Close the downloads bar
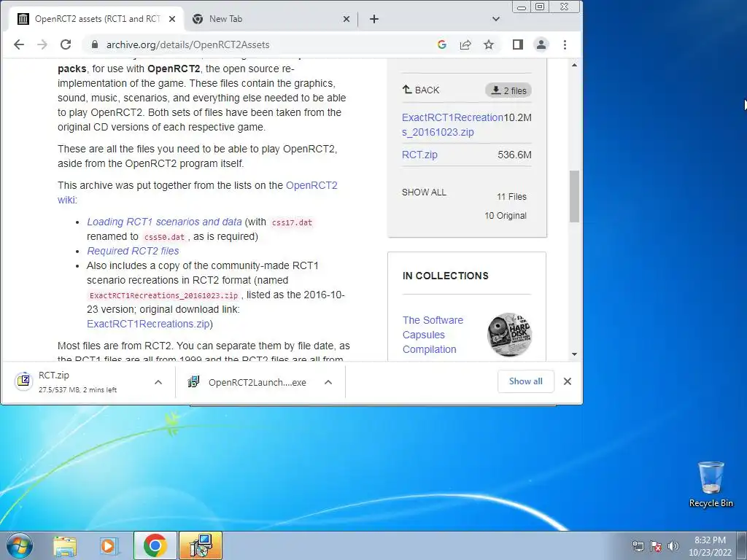The width and height of the screenshot is (747, 560). coord(567,381)
